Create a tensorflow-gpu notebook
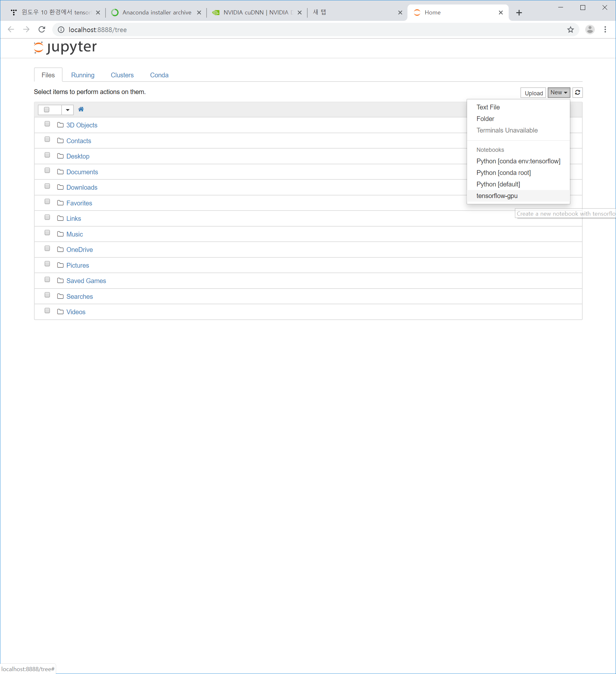 pos(497,196)
